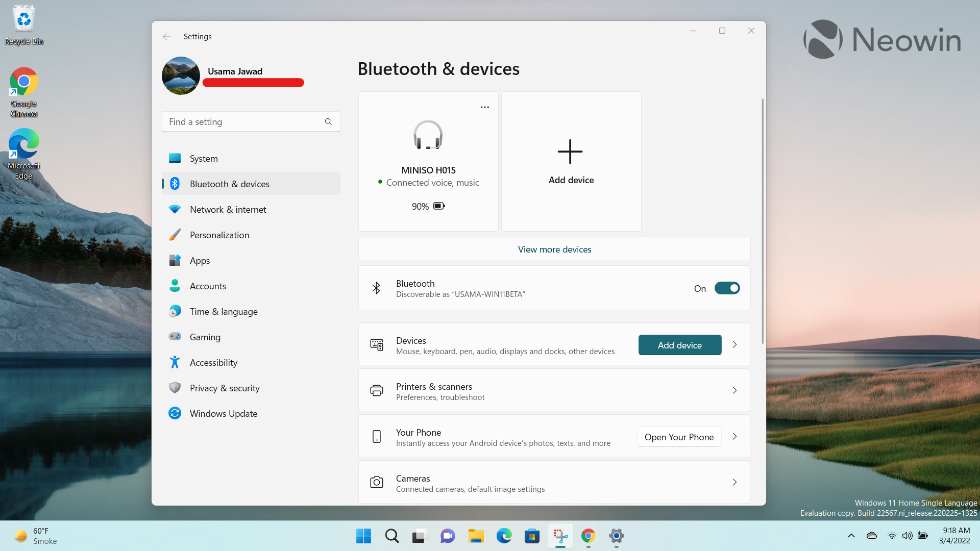Click the Accessibility figure icon
980x551 pixels.
point(175,362)
